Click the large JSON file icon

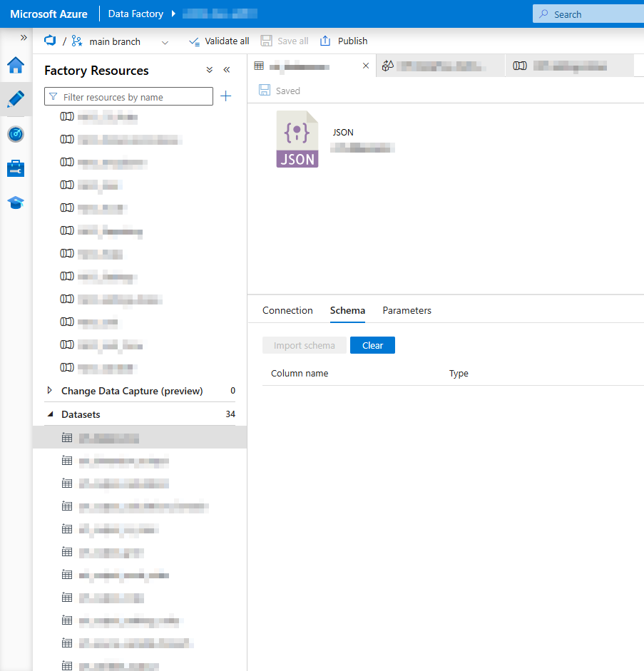point(297,139)
